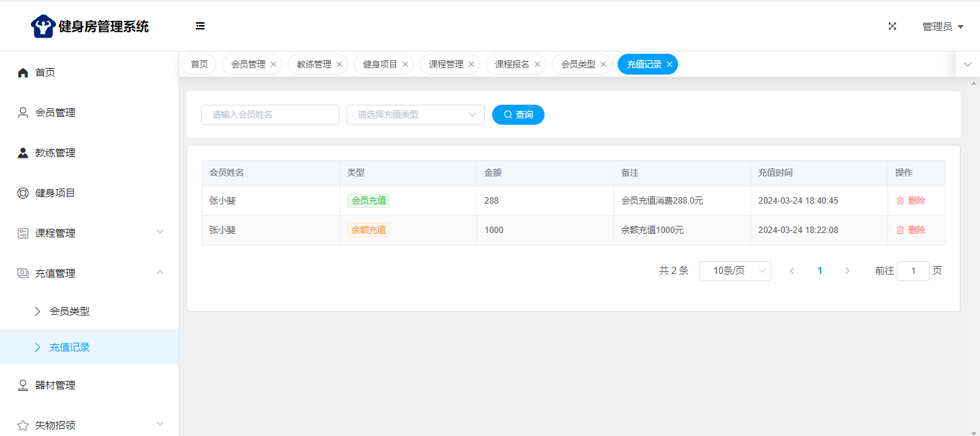The height and width of the screenshot is (436, 980).
Task: Click the 查询 search button
Action: point(518,115)
